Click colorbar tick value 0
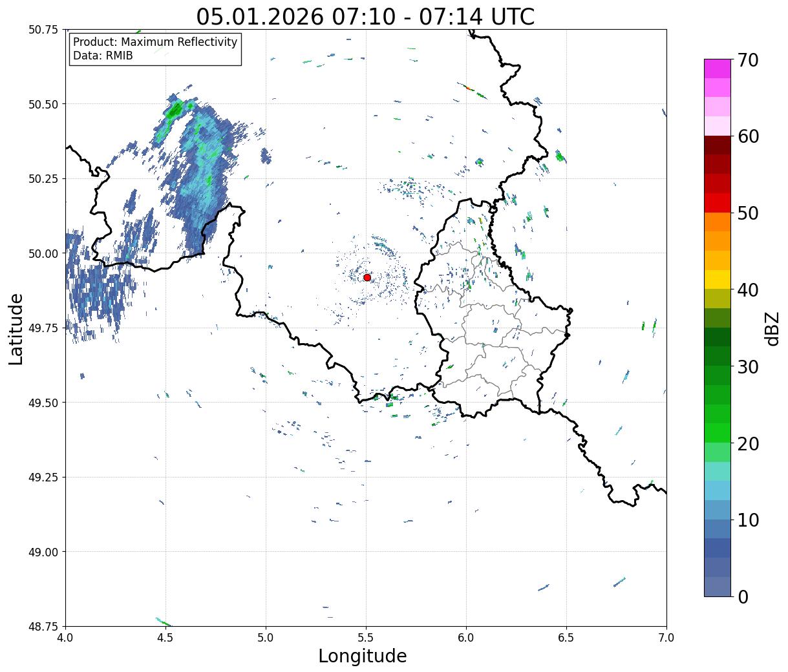 (x=743, y=596)
